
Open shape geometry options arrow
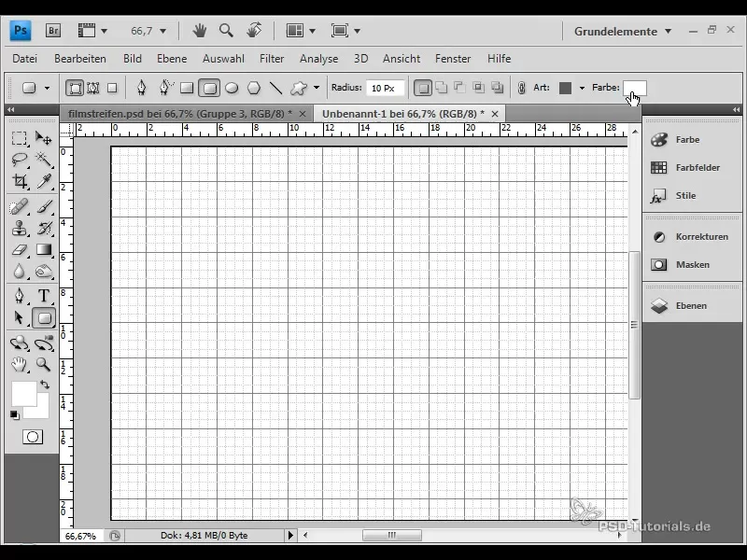(x=317, y=88)
